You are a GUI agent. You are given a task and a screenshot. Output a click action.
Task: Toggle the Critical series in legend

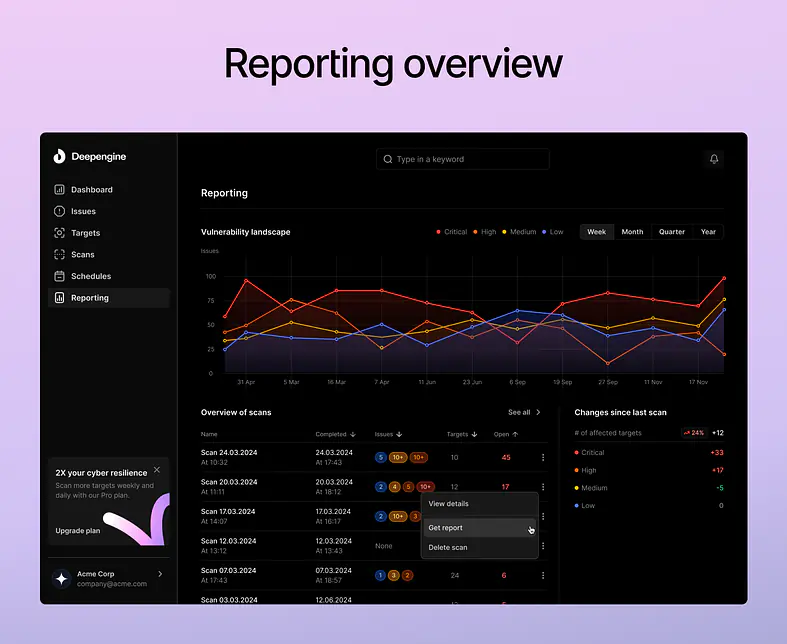point(452,232)
